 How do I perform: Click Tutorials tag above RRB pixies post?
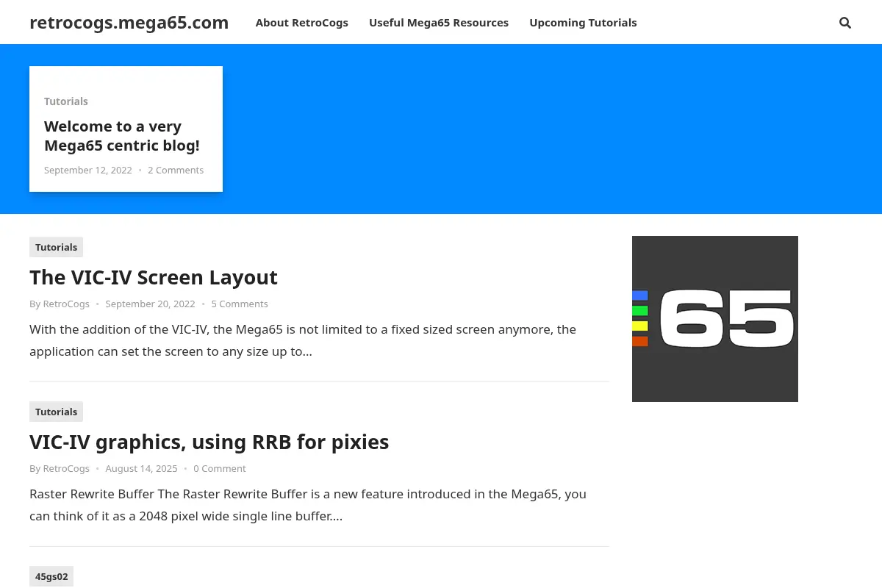(x=57, y=412)
